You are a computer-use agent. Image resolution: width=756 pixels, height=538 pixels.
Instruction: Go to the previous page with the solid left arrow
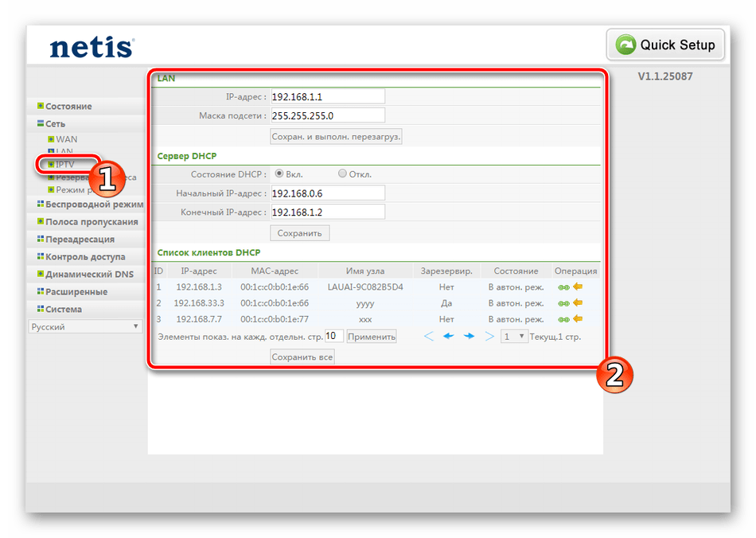(x=449, y=337)
